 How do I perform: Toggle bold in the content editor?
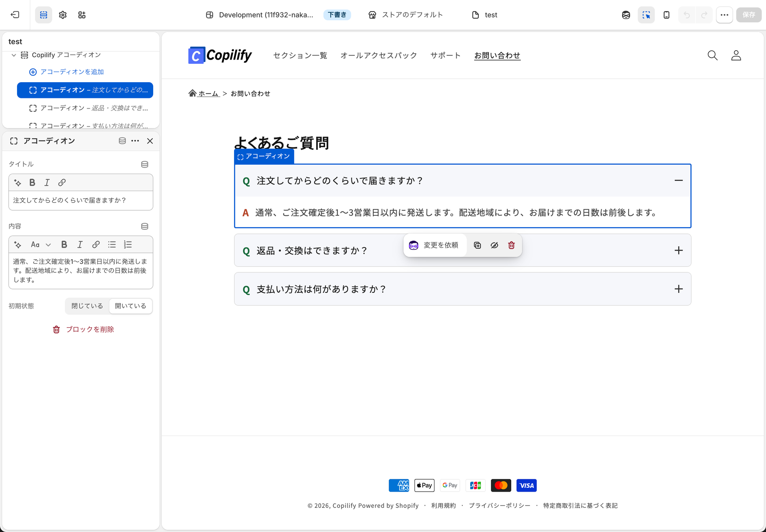tap(64, 245)
